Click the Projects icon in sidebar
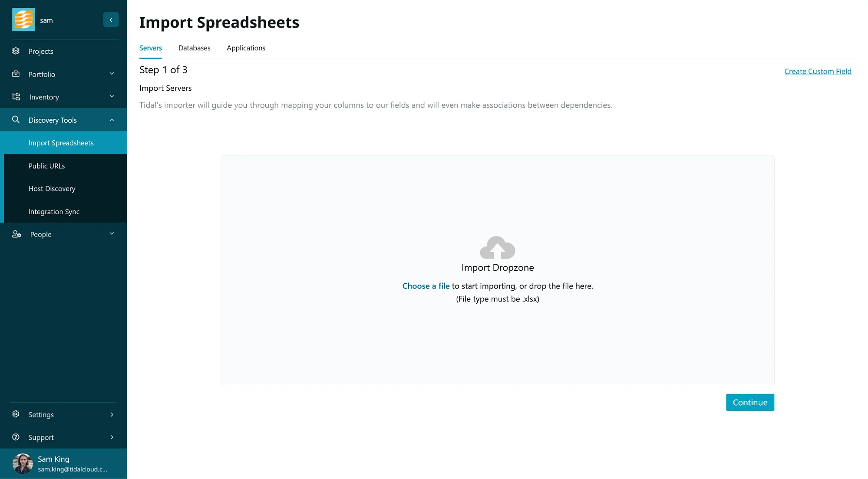 16,51
